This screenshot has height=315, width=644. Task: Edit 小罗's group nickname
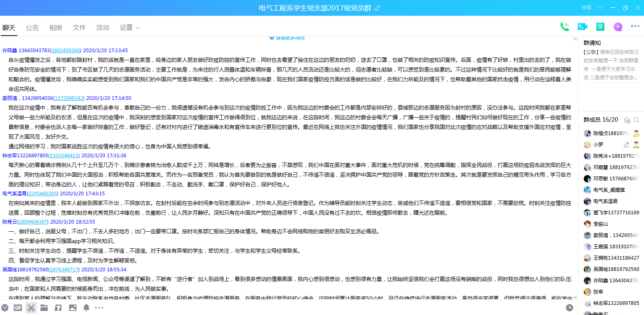click(626, 144)
